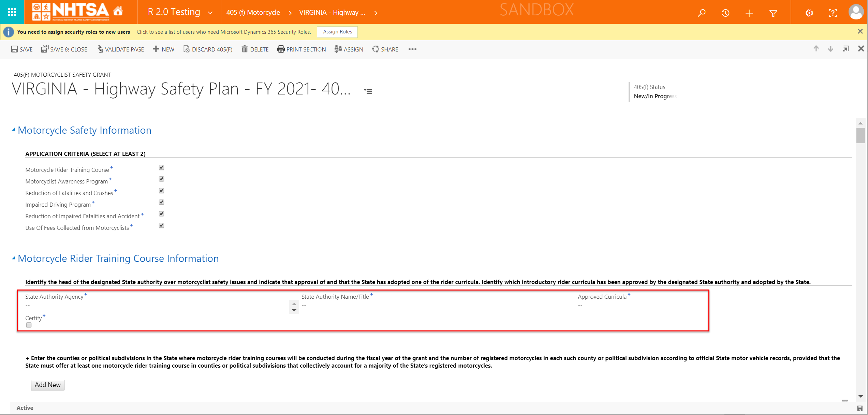This screenshot has height=415, width=868.
Task: Open recently viewed history icon
Action: (725, 13)
